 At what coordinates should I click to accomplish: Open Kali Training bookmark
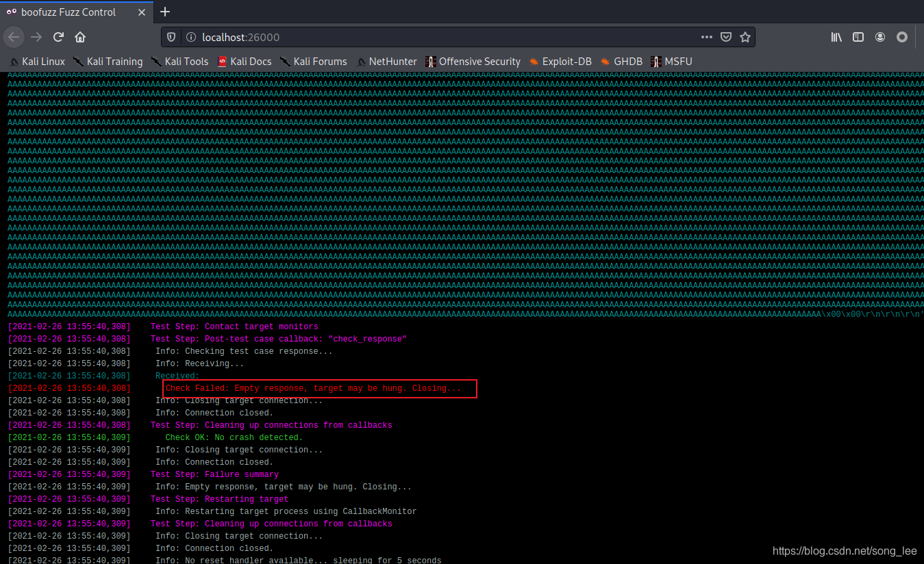click(x=108, y=62)
